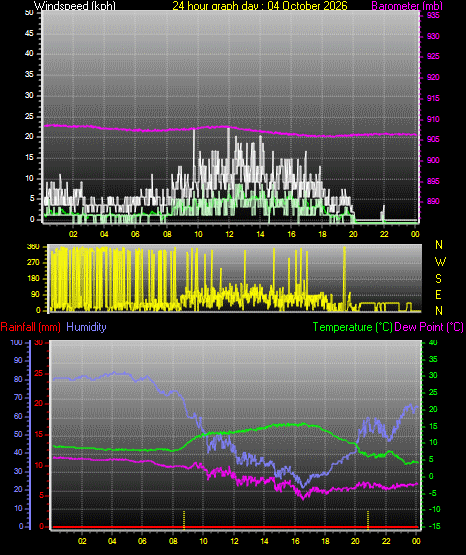Screen dimensions: 466x555
Task: Click the 925 barometer axis value
Action: pos(433,57)
